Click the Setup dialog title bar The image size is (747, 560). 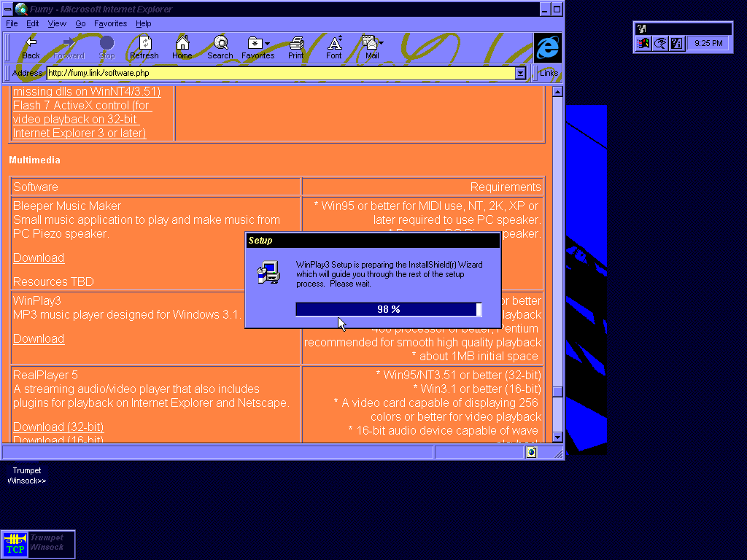click(x=373, y=241)
